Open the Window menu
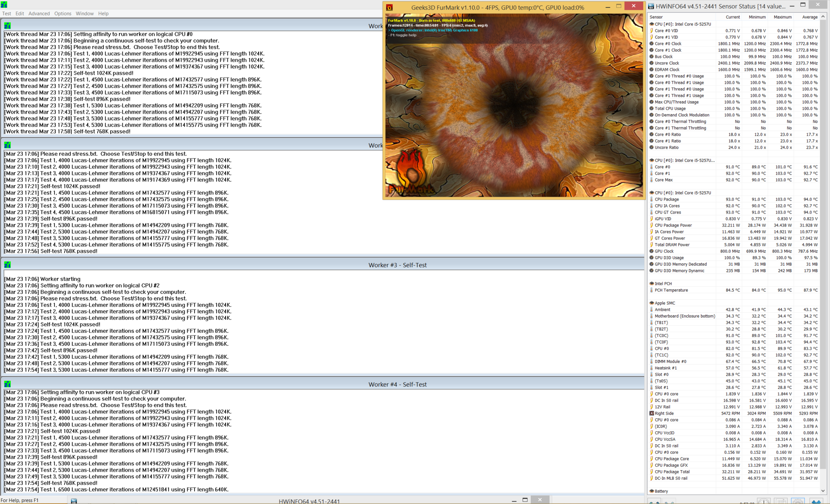This screenshot has width=830, height=504. [85, 13]
